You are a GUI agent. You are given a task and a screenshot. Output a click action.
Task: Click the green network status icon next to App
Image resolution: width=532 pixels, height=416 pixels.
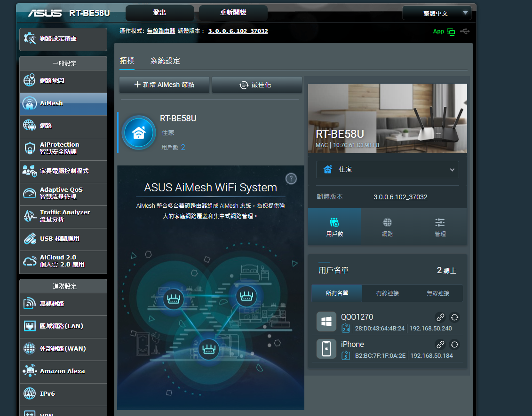[x=451, y=32]
